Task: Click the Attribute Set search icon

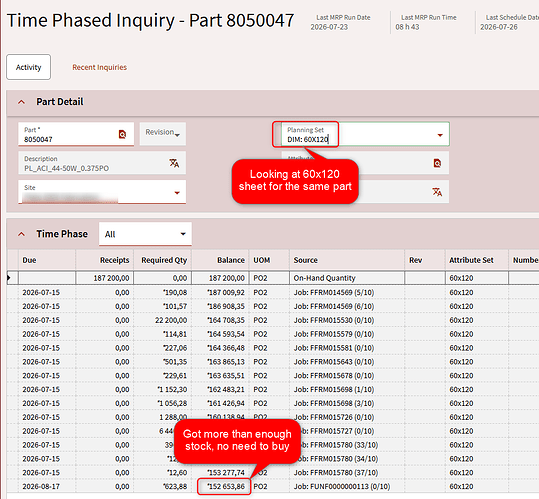Action: pyautogui.click(x=437, y=163)
